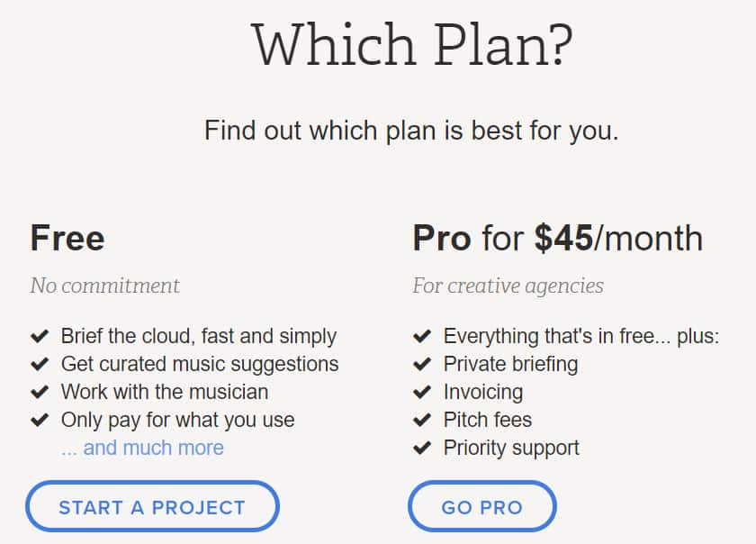Click checkmark beside 'Work with the musician'
Screen dimensions: 756x544
coord(39,393)
